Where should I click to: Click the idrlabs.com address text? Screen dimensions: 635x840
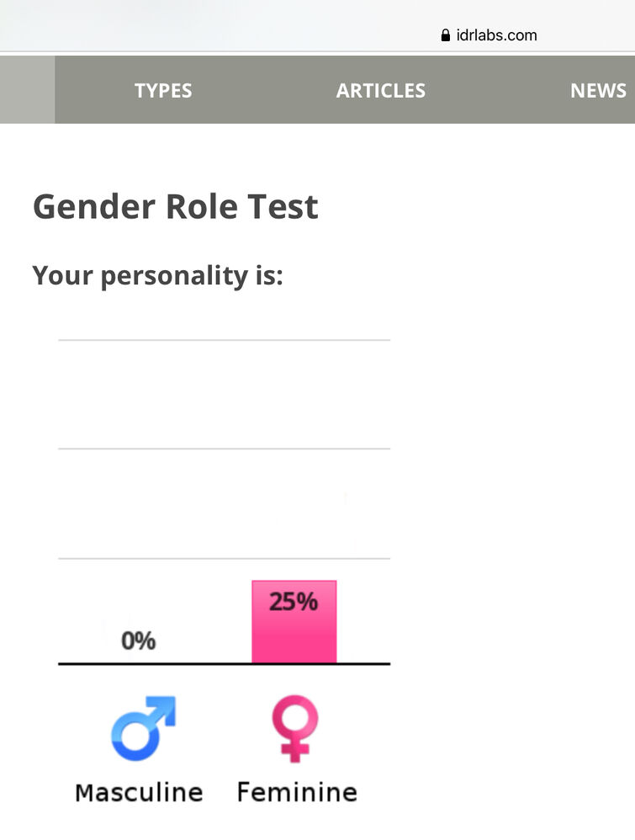coord(496,35)
